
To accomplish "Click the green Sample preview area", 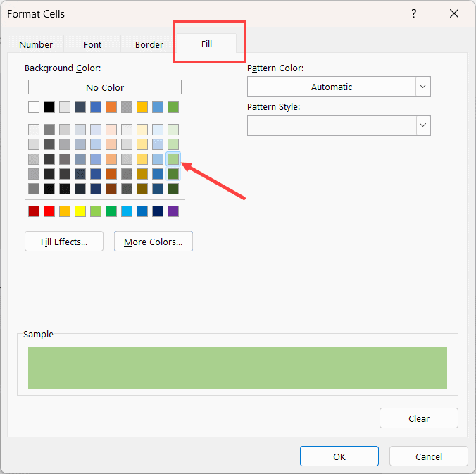I will 237,368.
